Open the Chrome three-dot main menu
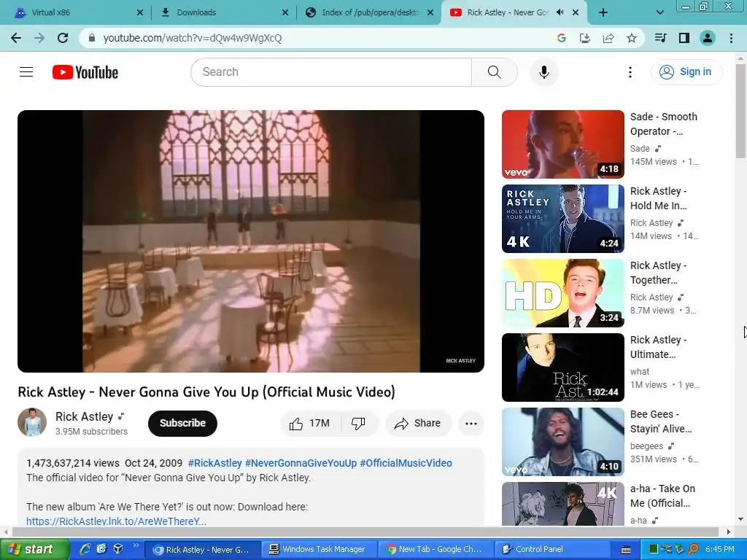 coord(731,38)
